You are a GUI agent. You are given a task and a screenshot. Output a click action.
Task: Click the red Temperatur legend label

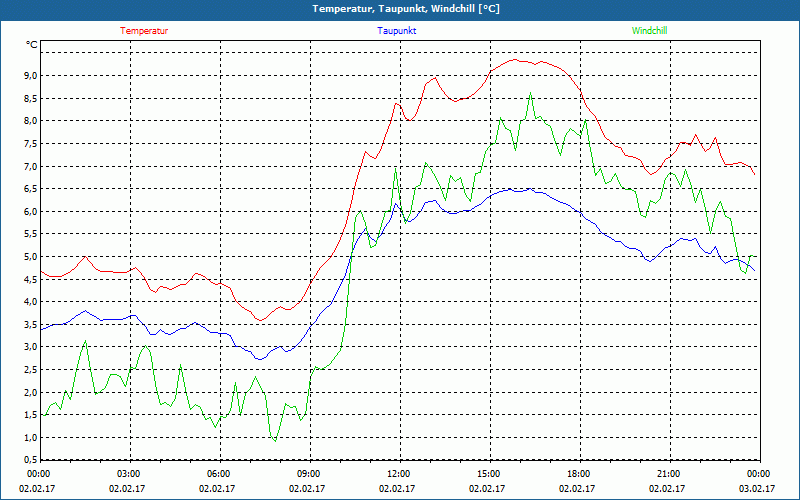click(x=144, y=31)
